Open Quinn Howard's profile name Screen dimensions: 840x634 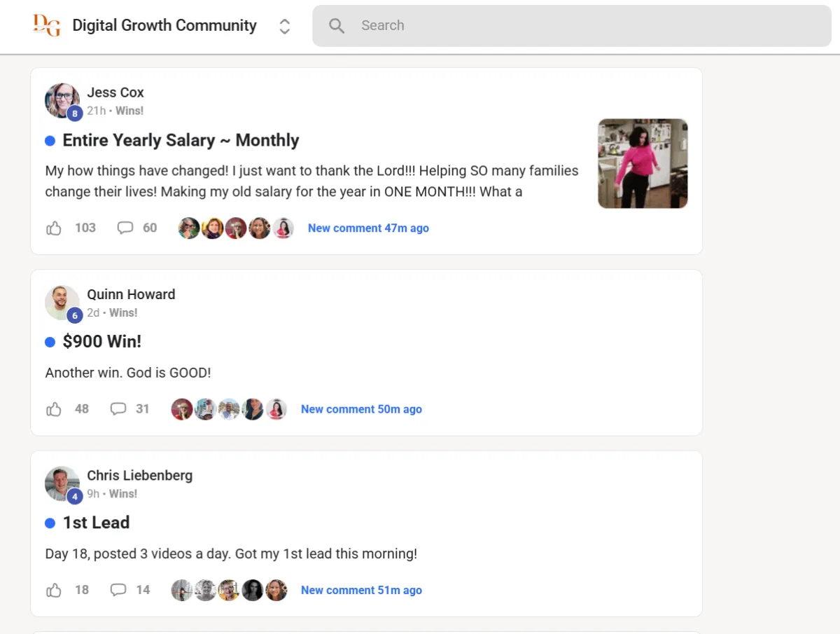[x=131, y=294]
